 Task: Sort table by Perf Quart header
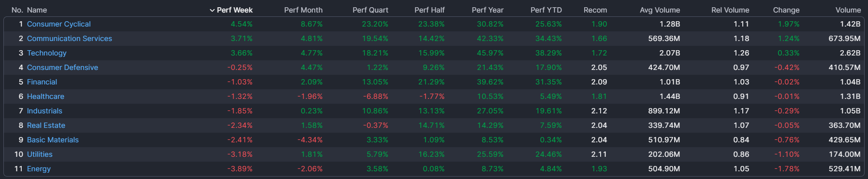pyautogui.click(x=370, y=10)
